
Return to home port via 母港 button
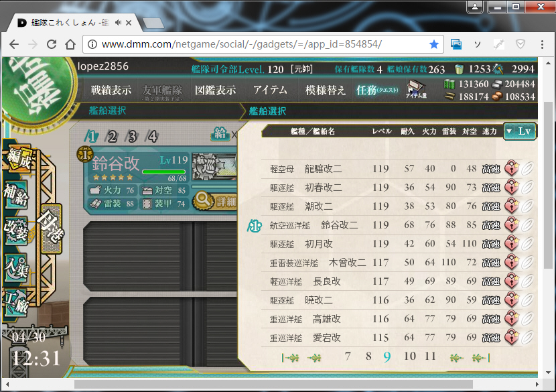coord(52,228)
